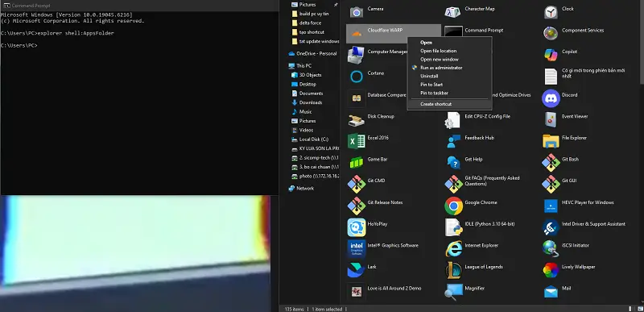Select the HEVC Player for Windows icon

coord(551,206)
